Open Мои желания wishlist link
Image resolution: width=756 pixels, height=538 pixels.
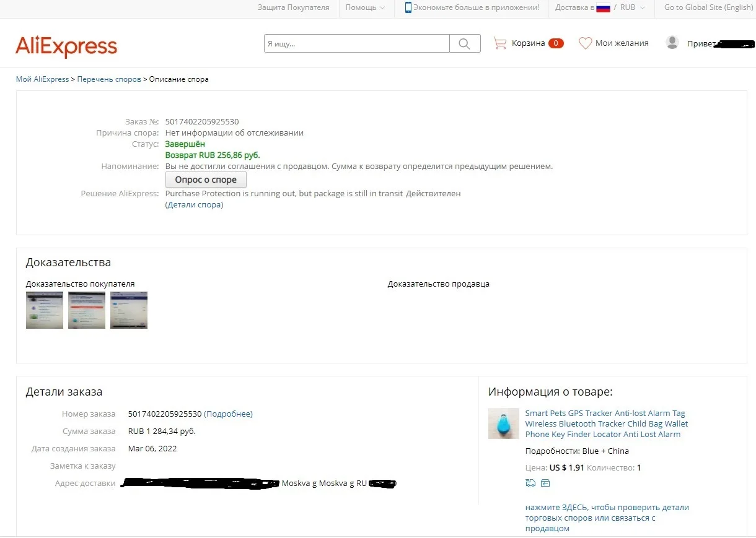(x=622, y=43)
